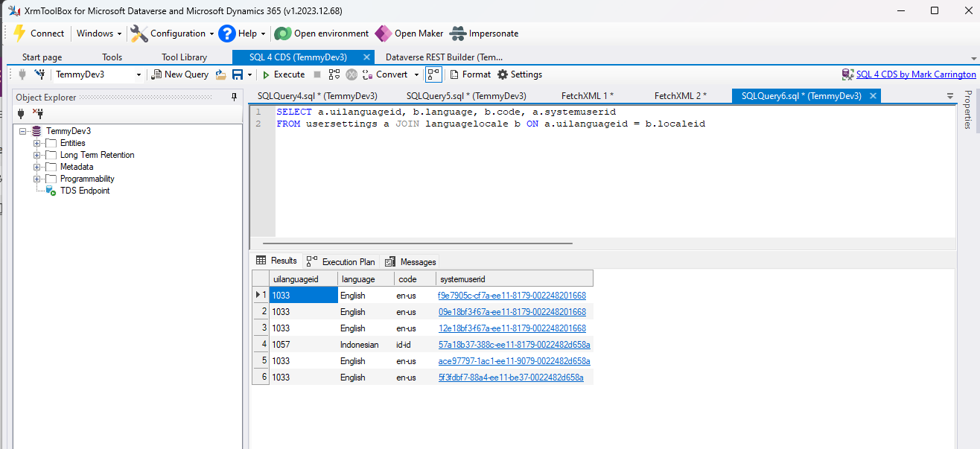Open the TemmyDev3 connection combo box

pos(98,74)
